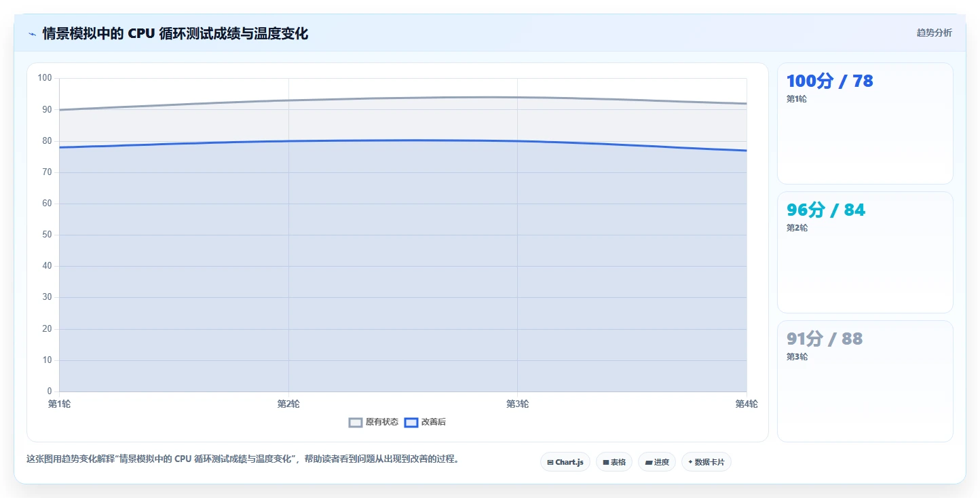Select the 91分 / 88 data card
This screenshot has height=498, width=980.
(865, 381)
